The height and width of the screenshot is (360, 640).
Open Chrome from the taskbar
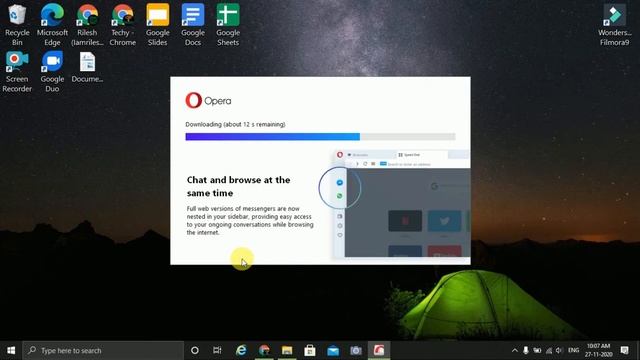pos(264,350)
